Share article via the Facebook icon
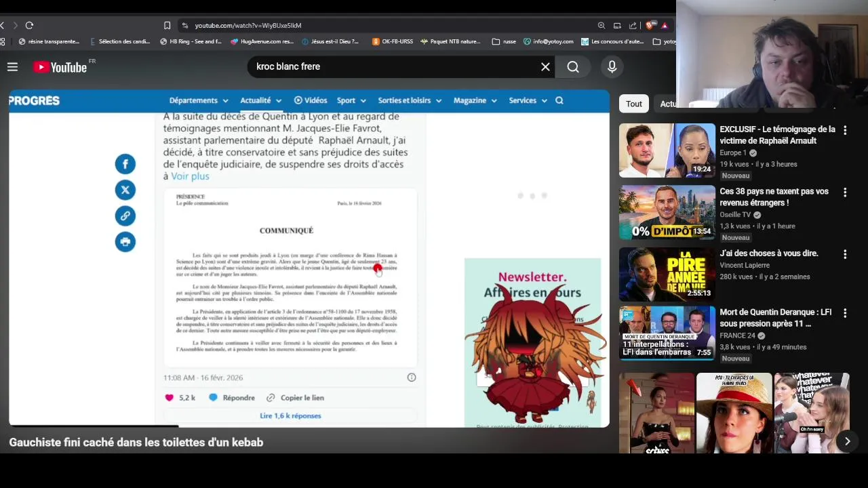868x488 pixels. pyautogui.click(x=125, y=164)
